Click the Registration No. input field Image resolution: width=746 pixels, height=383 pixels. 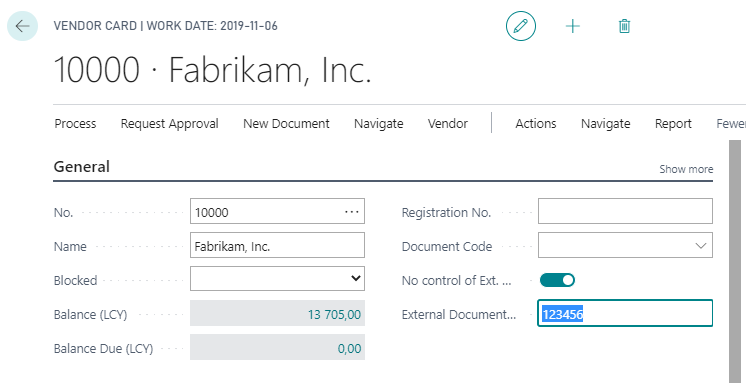tap(625, 211)
